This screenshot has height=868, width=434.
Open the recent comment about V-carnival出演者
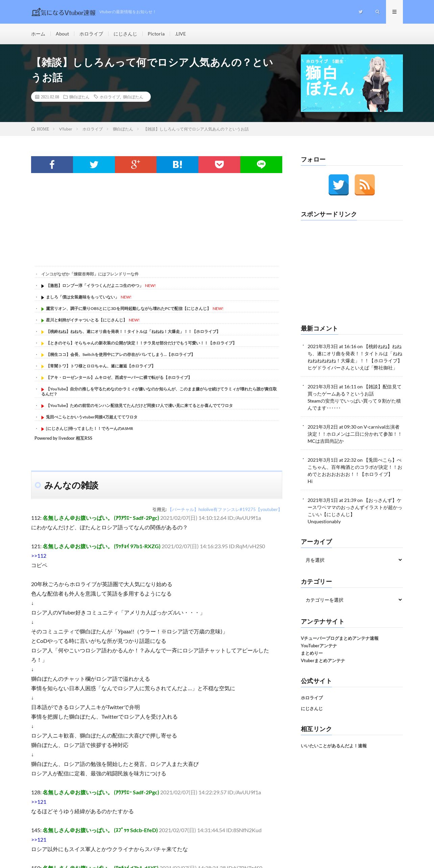pyautogui.click(x=355, y=431)
